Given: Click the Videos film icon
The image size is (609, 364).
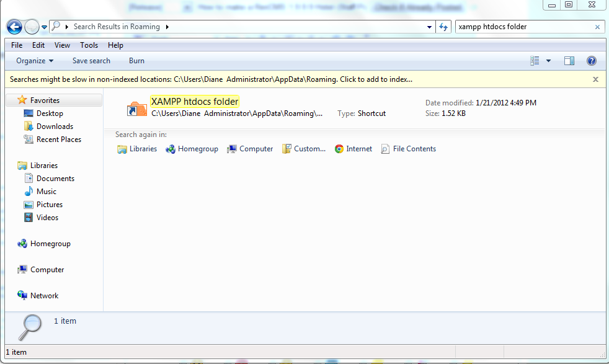Looking at the screenshot, I should (x=29, y=218).
